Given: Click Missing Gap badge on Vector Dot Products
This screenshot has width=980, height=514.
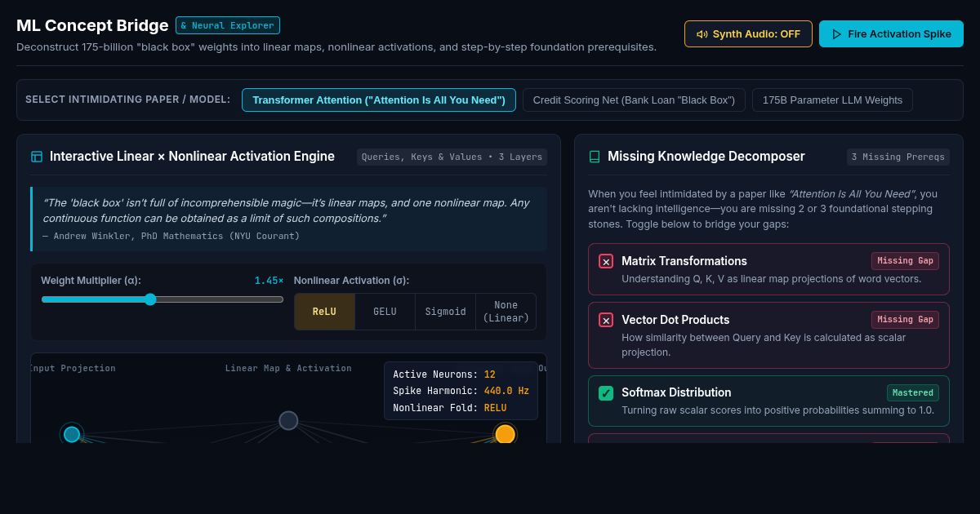Looking at the screenshot, I should coord(905,320).
